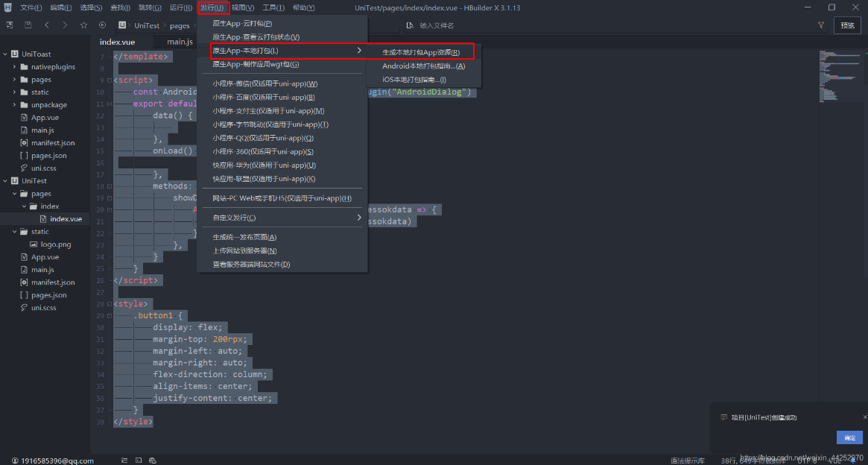The width and height of the screenshot is (868, 465).
Task: Click the outline list icon in status bar
Action: tap(124, 460)
